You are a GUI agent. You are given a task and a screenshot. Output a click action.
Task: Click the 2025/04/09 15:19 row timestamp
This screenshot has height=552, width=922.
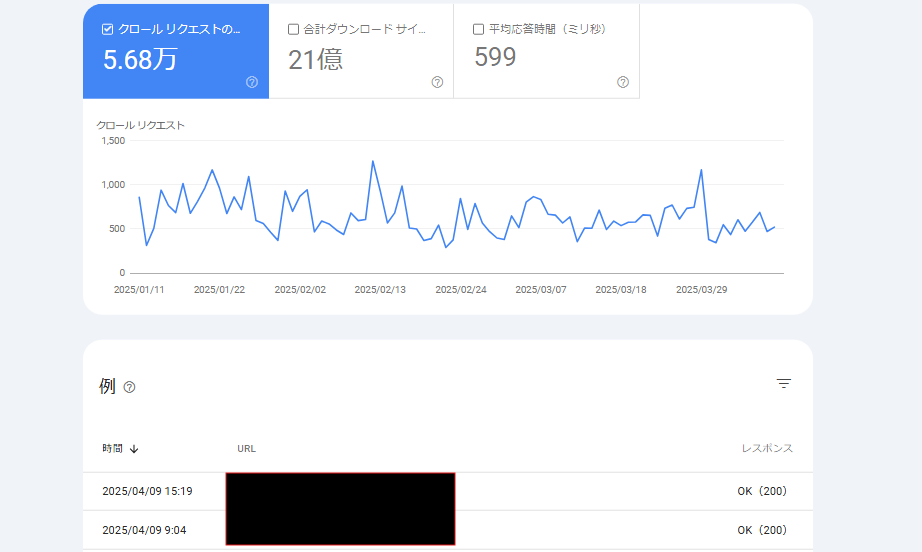pos(147,491)
